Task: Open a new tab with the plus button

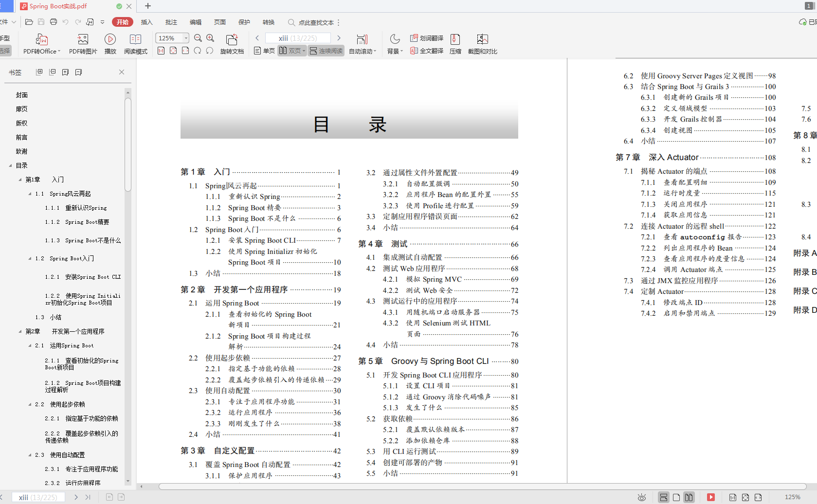Action: pos(148,6)
